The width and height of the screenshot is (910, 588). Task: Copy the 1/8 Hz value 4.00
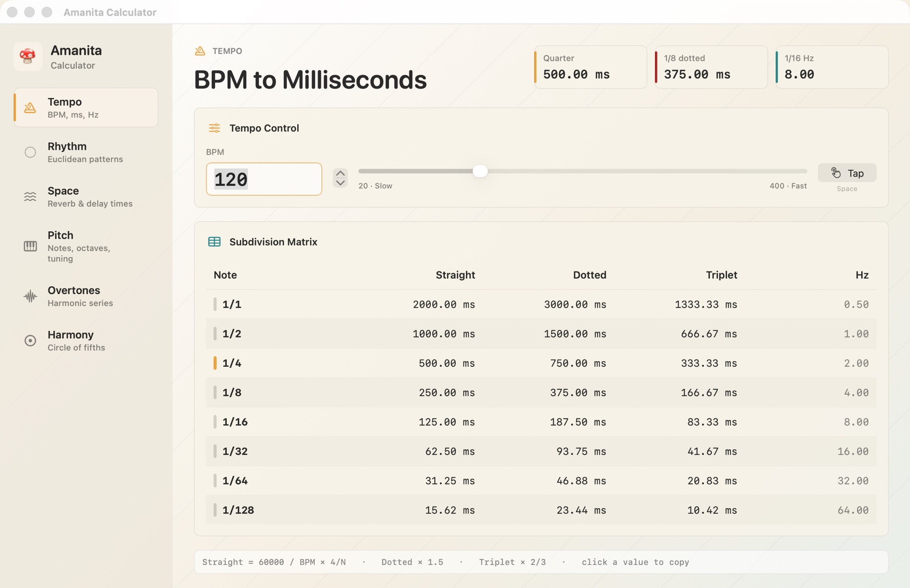(856, 393)
